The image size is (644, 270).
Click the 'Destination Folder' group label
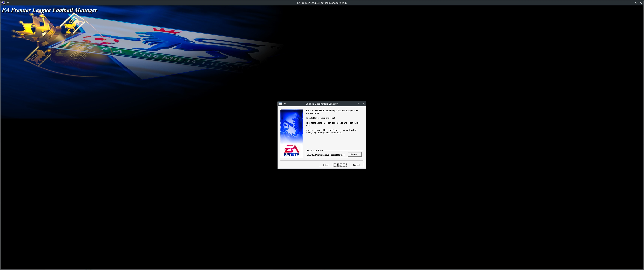click(x=315, y=151)
